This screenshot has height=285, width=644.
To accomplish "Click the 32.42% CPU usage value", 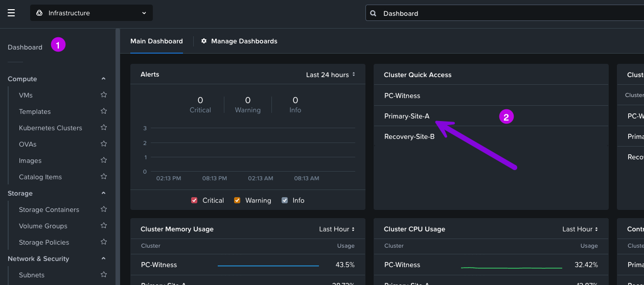I will click(x=586, y=265).
